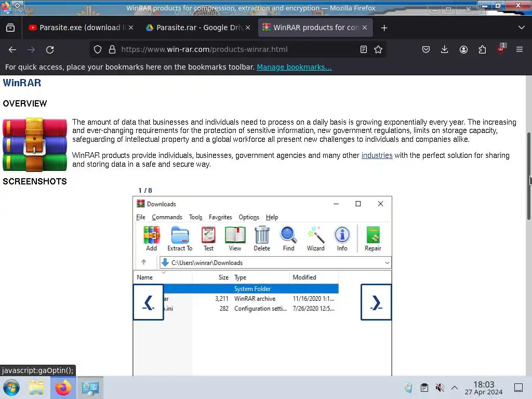
Task: Expand the path dropdown in the WinRAR screenshot
Action: tap(387, 262)
